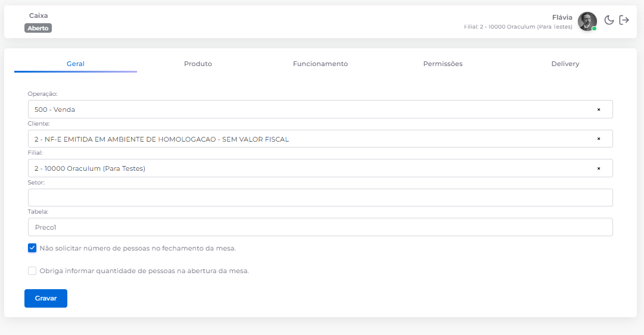The height and width of the screenshot is (335, 644).
Task: Click the 'Tabela:' field label
Action: point(38,212)
